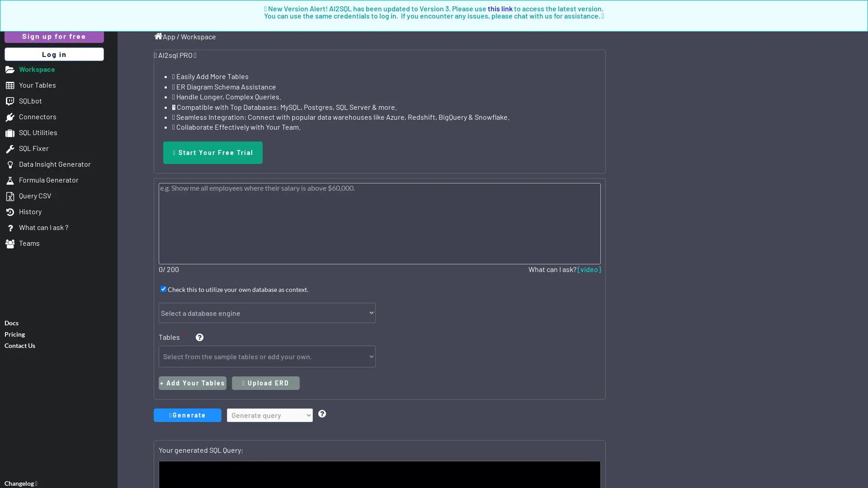Open the sample tables selector

pos(267,357)
